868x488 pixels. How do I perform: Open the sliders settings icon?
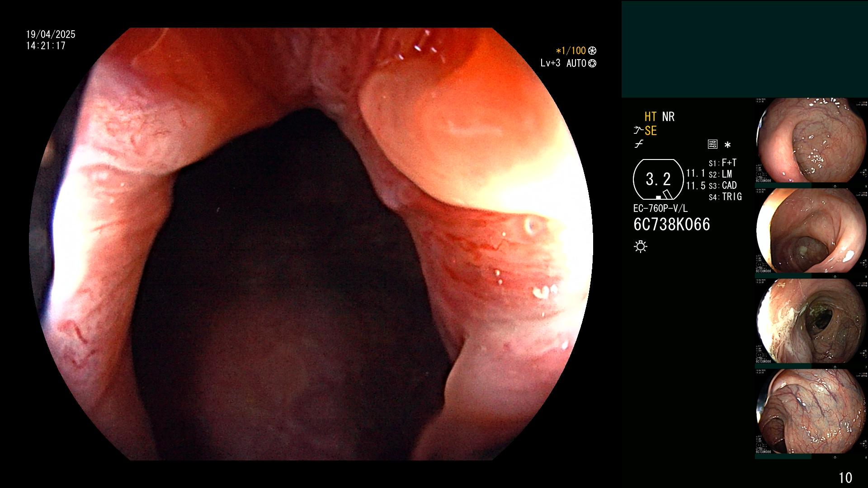[712, 145]
